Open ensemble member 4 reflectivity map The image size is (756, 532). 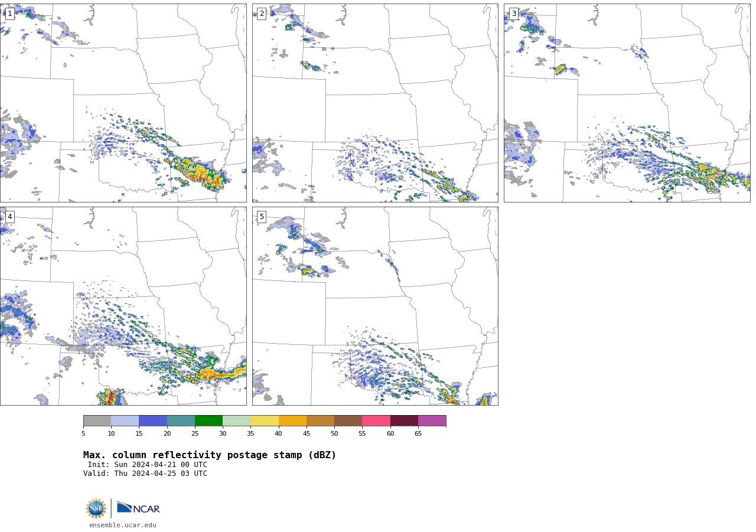[x=123, y=306]
